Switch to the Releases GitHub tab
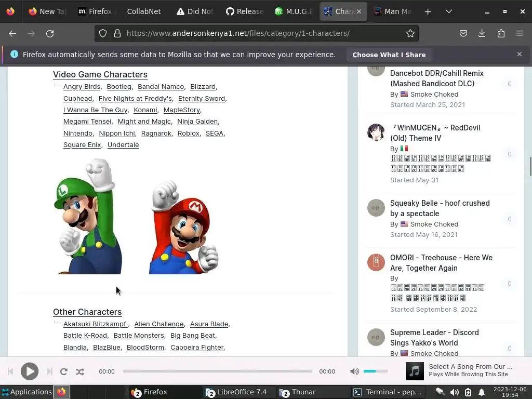 [x=244, y=11]
